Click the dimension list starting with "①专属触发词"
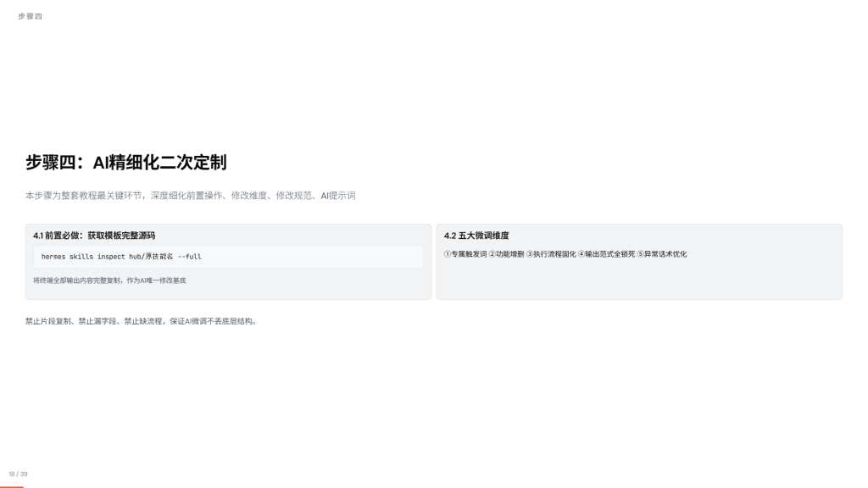Viewport: 868px width, 488px height. coord(565,254)
